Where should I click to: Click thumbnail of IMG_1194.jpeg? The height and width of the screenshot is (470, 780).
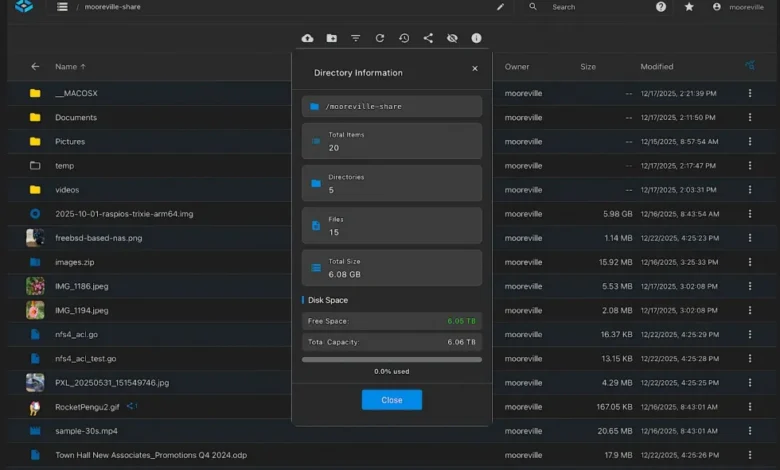coord(35,310)
